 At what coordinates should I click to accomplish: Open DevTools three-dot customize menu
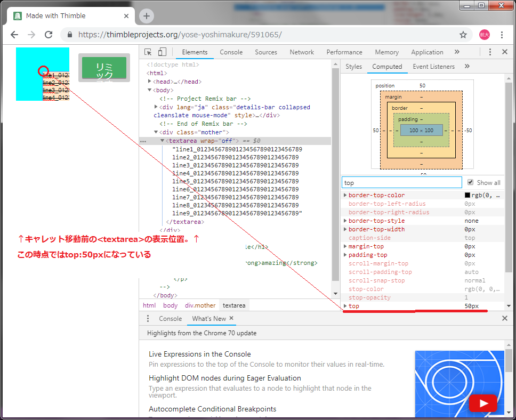(490, 52)
